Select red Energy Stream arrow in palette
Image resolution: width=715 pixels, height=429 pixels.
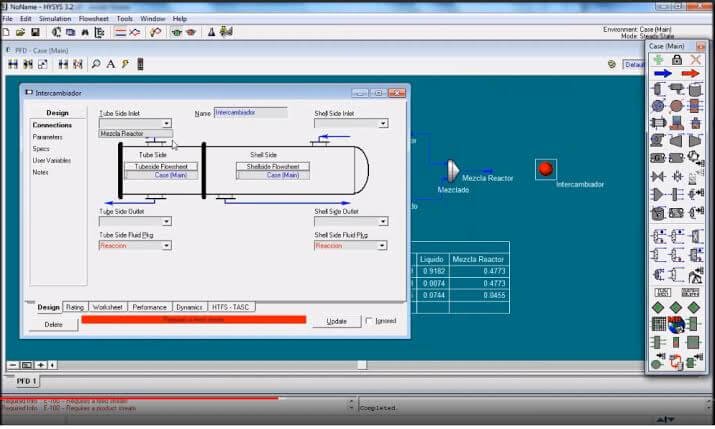pyautogui.click(x=690, y=73)
